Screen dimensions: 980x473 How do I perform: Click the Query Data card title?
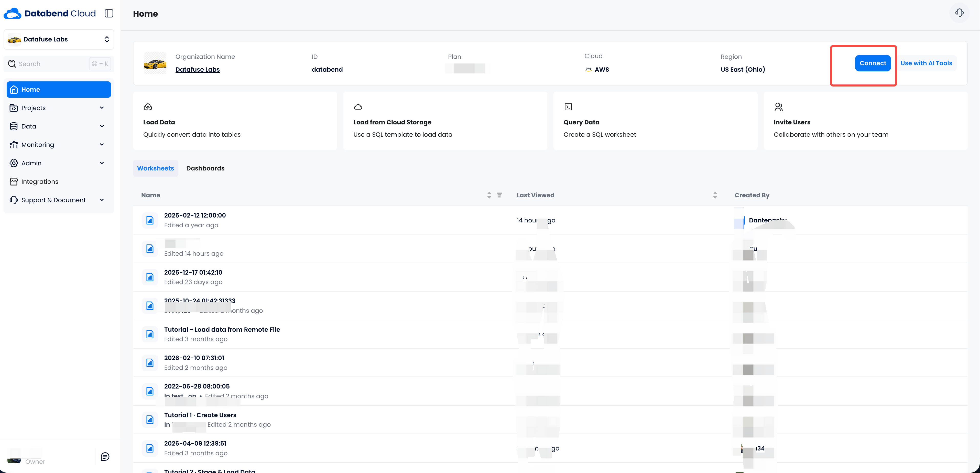coord(581,122)
